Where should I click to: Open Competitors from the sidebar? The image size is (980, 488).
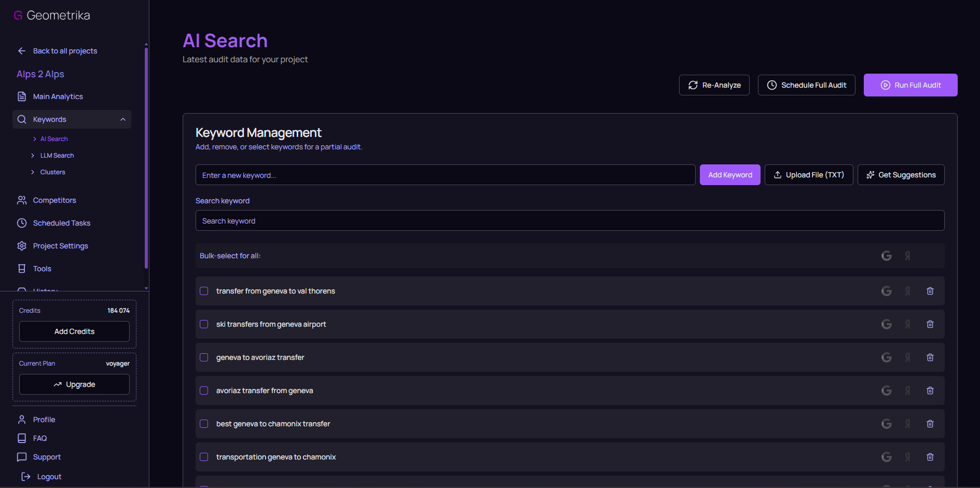pyautogui.click(x=54, y=200)
